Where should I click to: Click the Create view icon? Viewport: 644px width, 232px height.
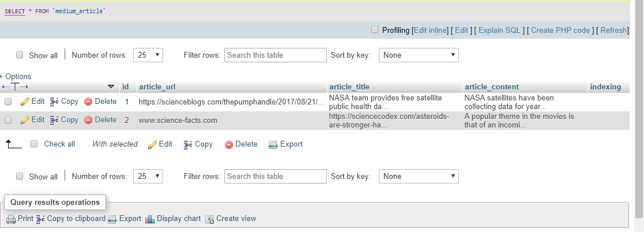[209, 219]
